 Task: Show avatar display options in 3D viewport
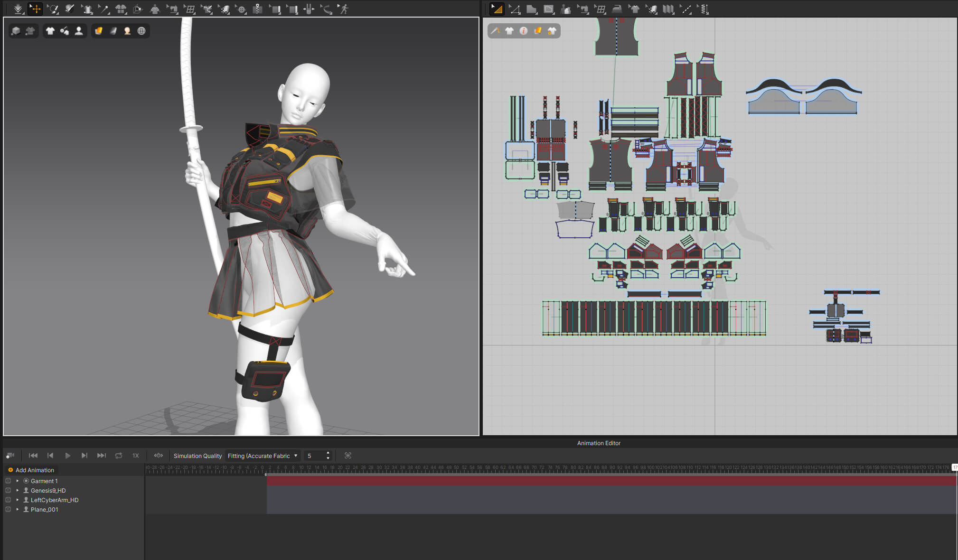pyautogui.click(x=79, y=31)
